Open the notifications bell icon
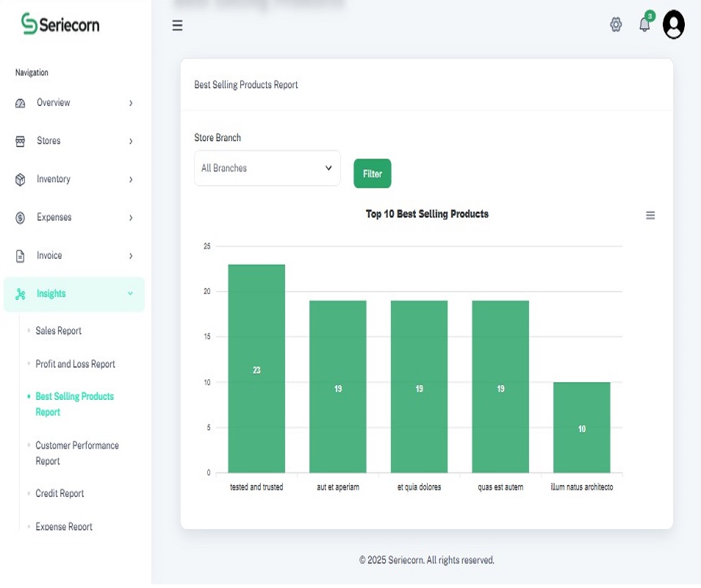 point(644,24)
